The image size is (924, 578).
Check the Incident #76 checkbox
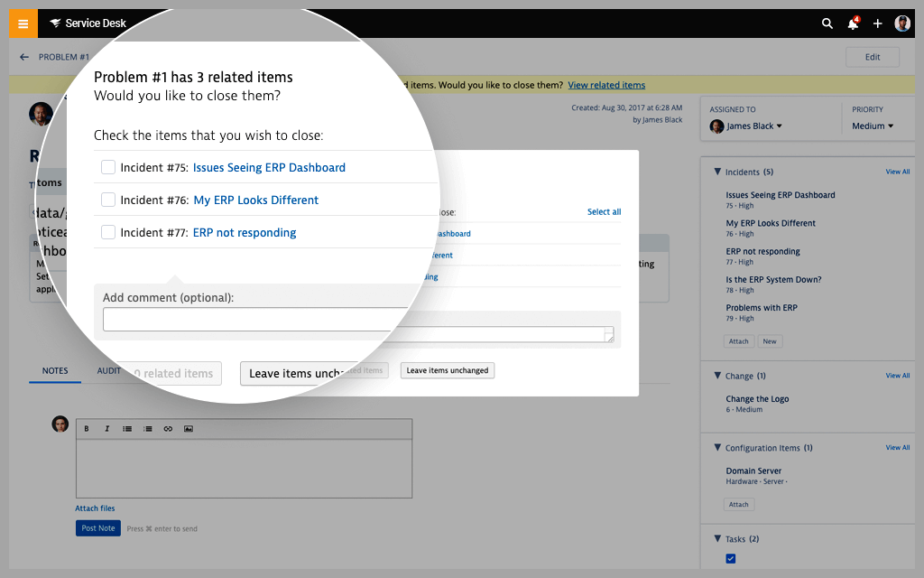click(x=108, y=200)
